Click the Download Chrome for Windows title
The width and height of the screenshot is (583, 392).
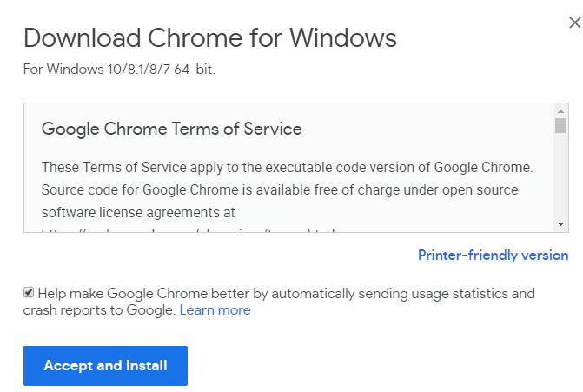(x=209, y=38)
